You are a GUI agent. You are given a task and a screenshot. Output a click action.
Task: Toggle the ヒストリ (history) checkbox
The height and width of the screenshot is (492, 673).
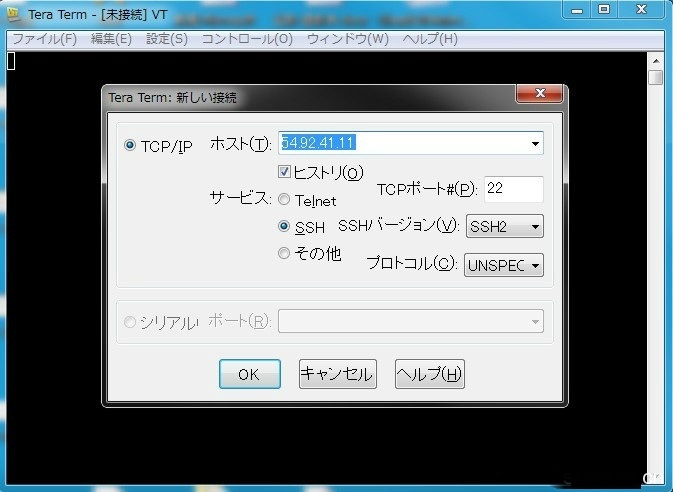284,172
